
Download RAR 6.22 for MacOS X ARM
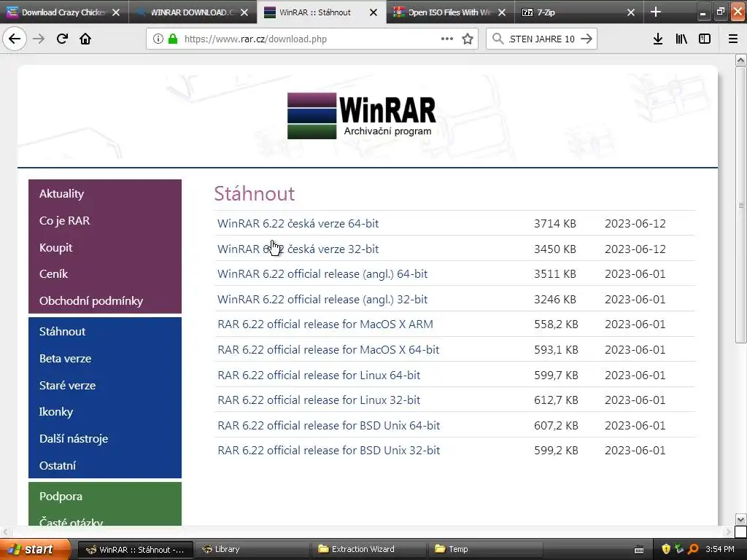(325, 324)
